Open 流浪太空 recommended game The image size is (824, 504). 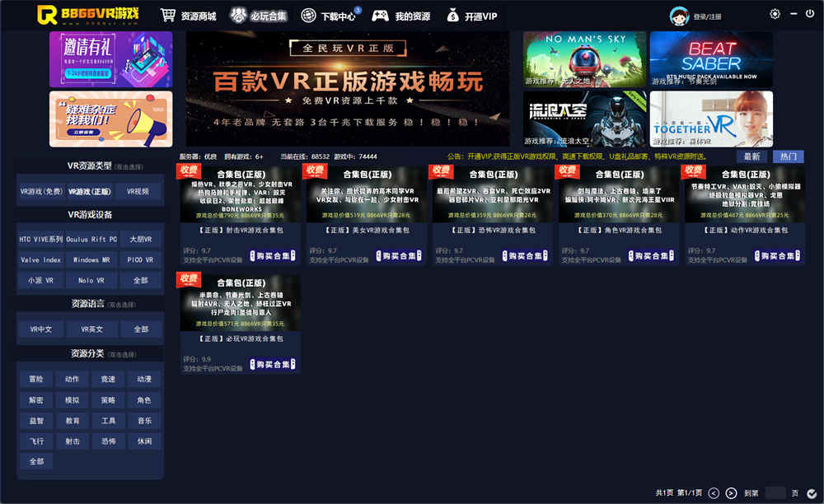[x=585, y=119]
